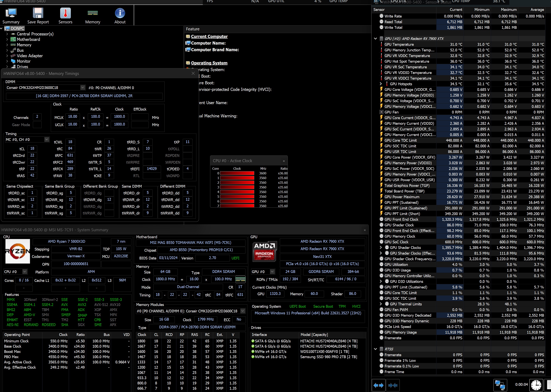Open the Timing MC #0, CH #0 dropdown
551x392 pixels.
[47, 140]
